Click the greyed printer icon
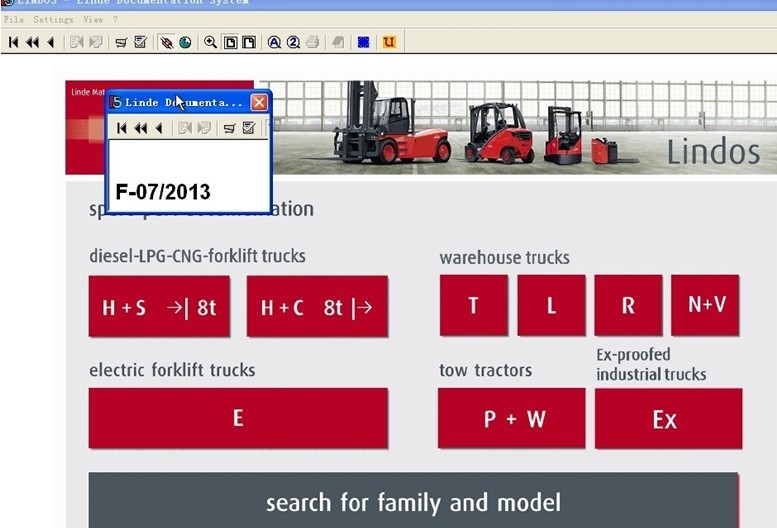 [312, 43]
